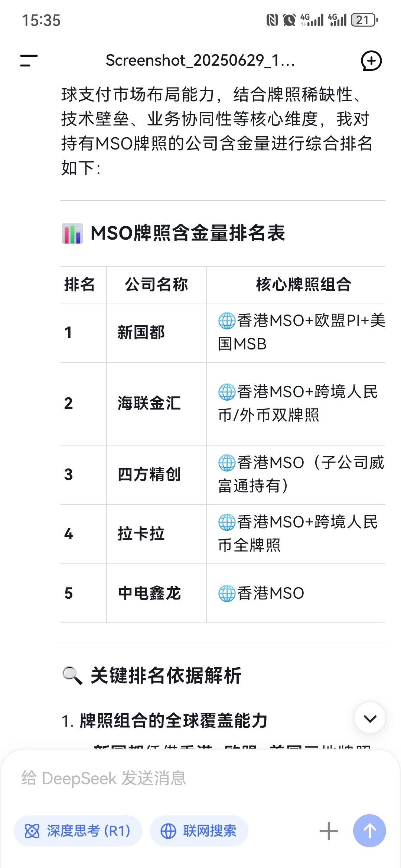The height and width of the screenshot is (868, 401).
Task: Tap the globe icon beside 新国都 licenses
Action: click(x=227, y=321)
